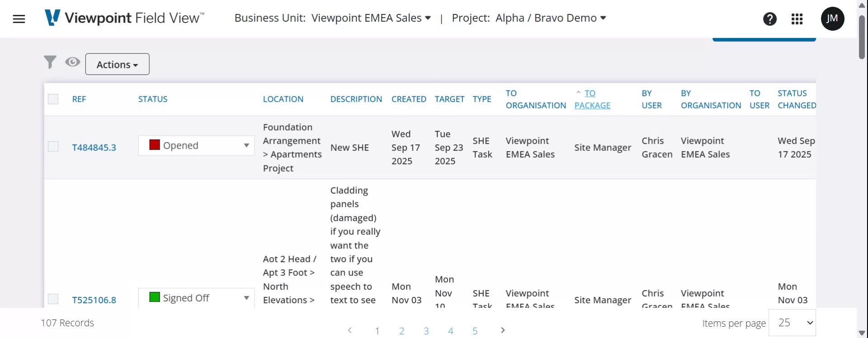Viewport: 868px width, 338px height.
Task: Sort by TO USER column
Action: [x=759, y=99]
